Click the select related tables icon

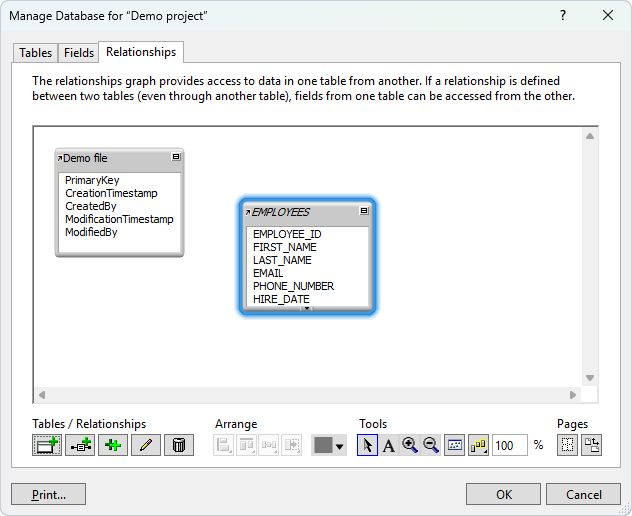pyautogui.click(x=478, y=445)
